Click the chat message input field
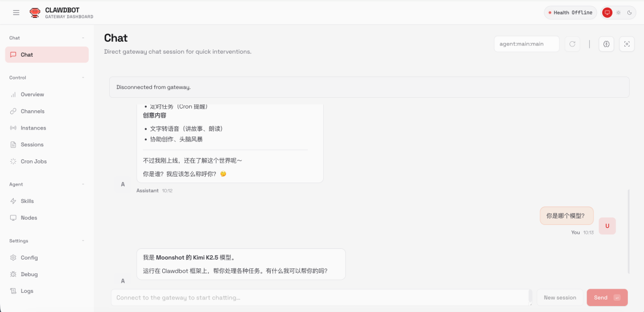 pos(321,298)
